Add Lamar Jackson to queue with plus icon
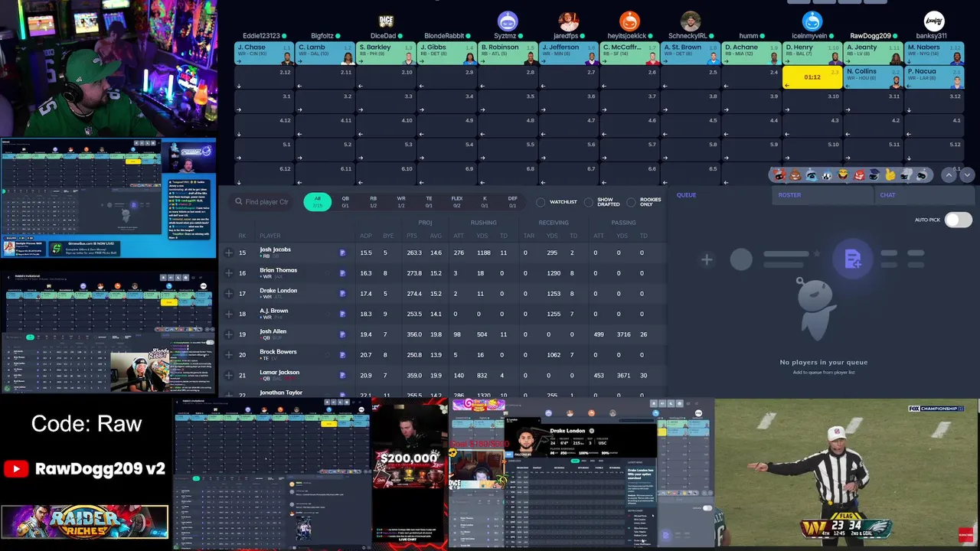The image size is (980, 551). pyautogui.click(x=228, y=375)
